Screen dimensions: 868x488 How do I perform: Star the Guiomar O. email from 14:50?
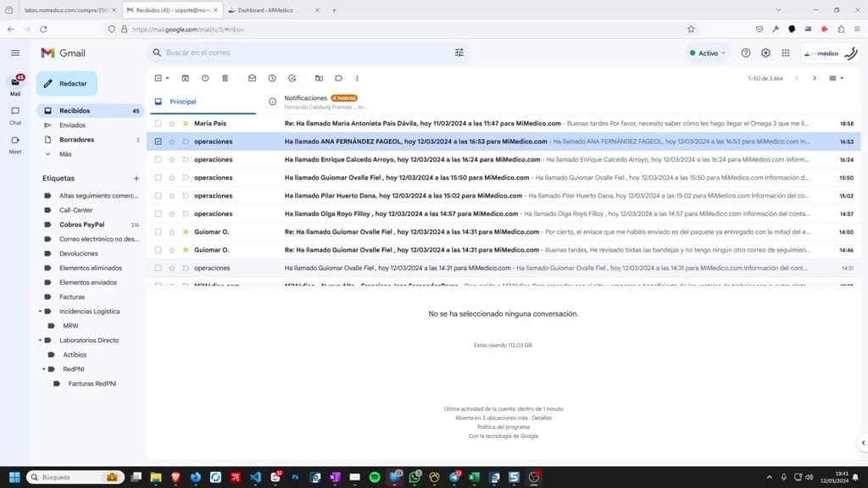pyautogui.click(x=171, y=232)
